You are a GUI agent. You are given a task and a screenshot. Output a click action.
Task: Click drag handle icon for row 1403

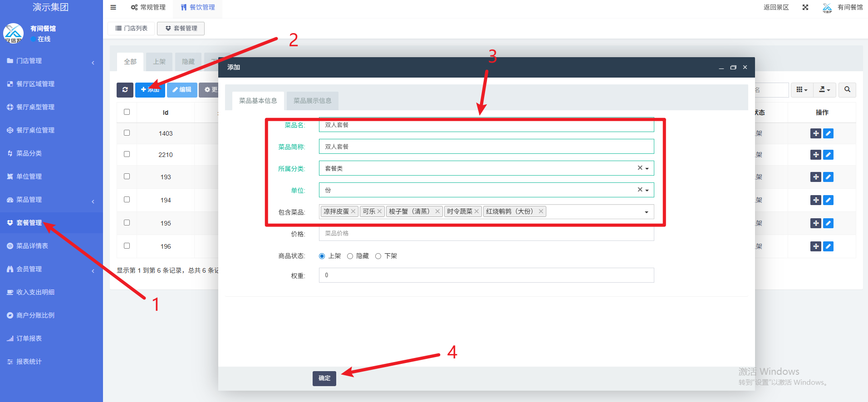(816, 133)
